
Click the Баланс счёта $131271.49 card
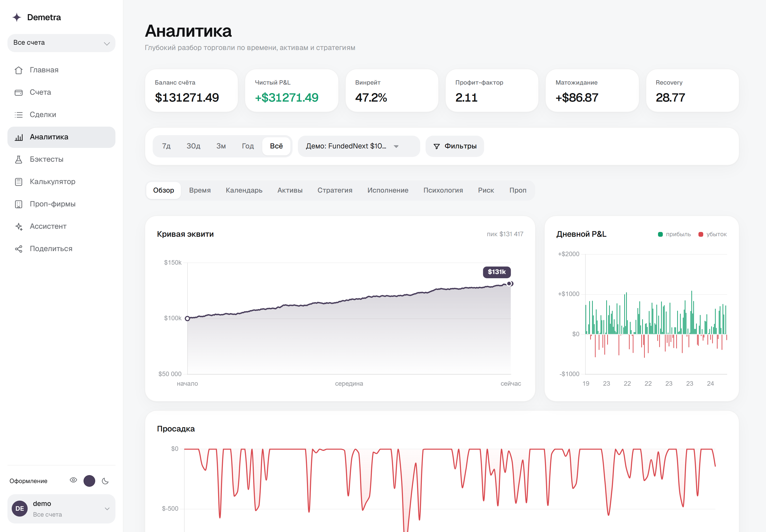pyautogui.click(x=192, y=91)
